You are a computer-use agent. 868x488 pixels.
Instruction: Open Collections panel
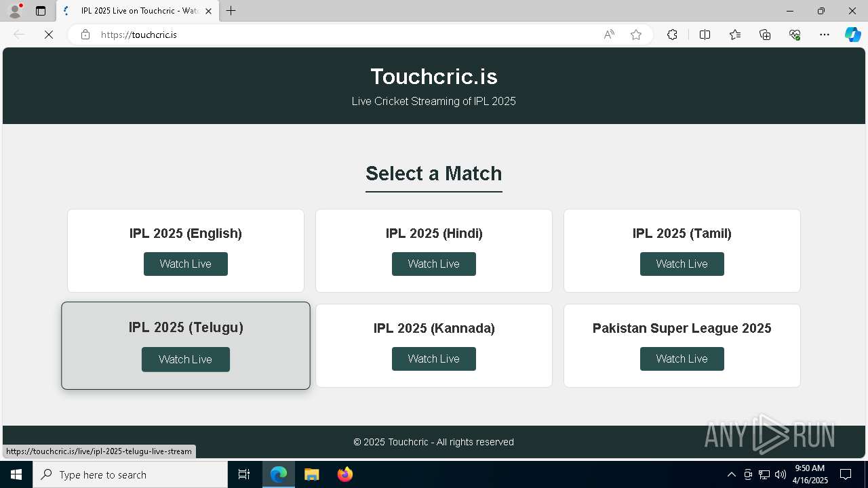click(x=765, y=35)
